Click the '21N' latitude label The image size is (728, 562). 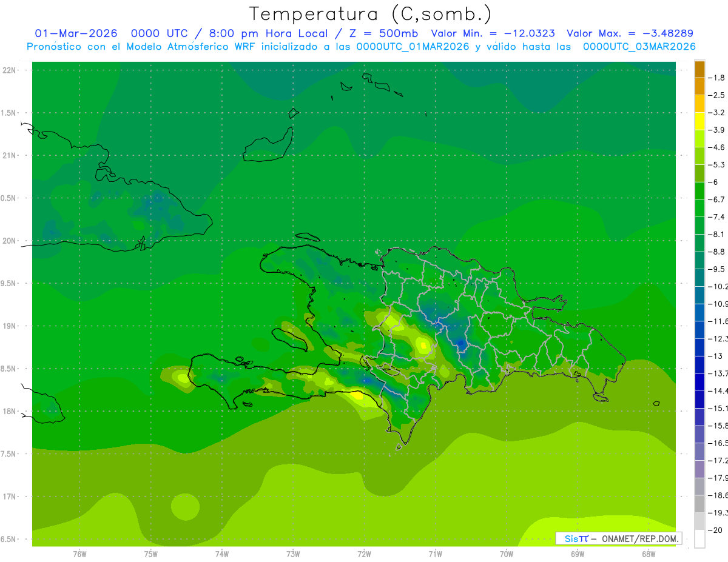point(10,156)
